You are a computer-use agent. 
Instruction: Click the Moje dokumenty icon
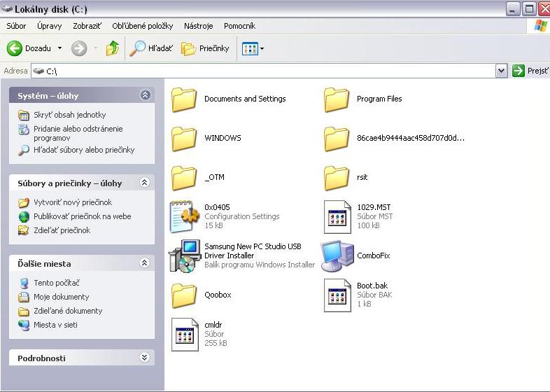click(24, 297)
